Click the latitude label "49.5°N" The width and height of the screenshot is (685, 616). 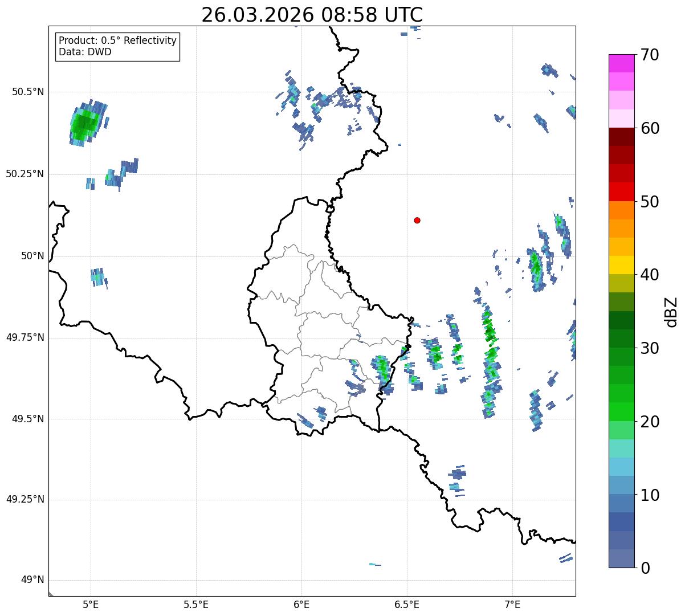coord(28,419)
